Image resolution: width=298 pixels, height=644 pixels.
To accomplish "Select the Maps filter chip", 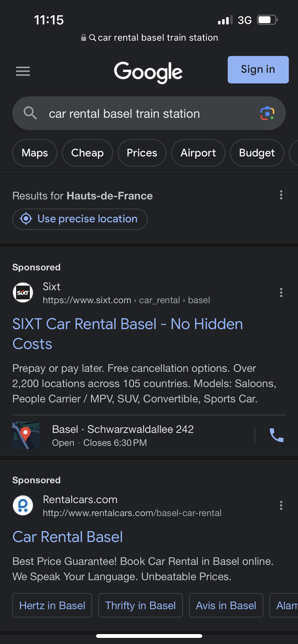I will (x=35, y=153).
